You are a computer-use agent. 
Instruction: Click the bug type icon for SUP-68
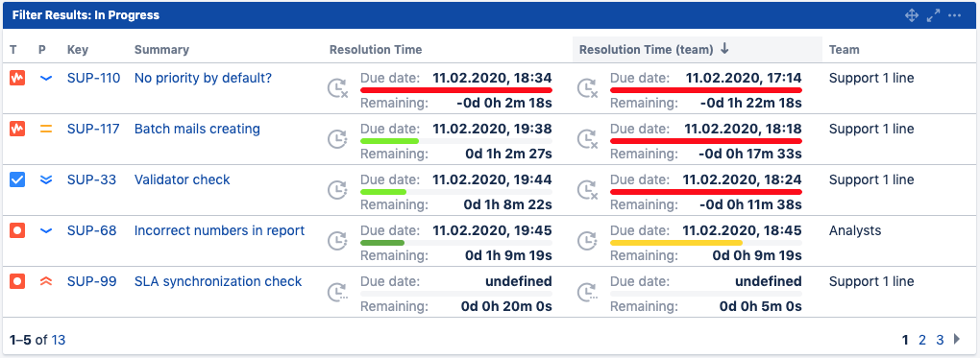pos(17,230)
